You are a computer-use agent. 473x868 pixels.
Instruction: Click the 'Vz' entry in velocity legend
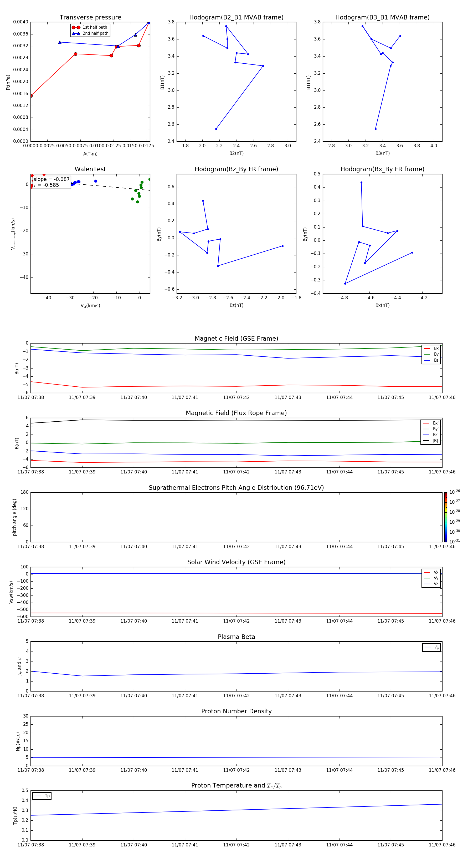(x=431, y=584)
